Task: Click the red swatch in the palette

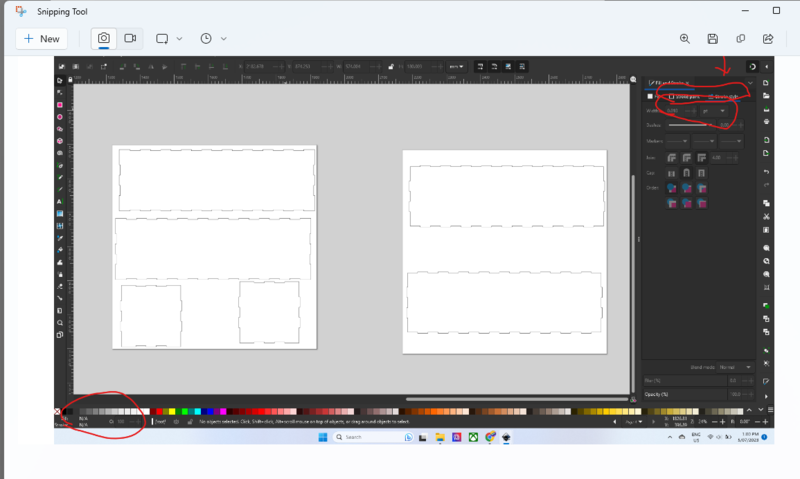Action: coord(159,412)
